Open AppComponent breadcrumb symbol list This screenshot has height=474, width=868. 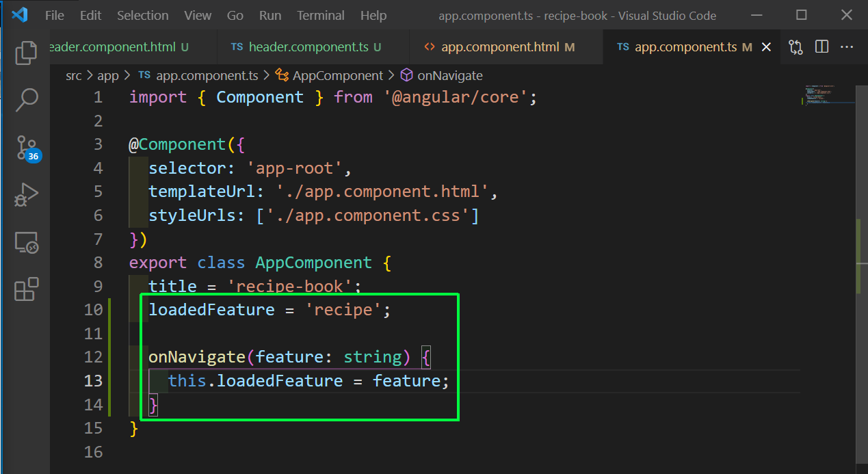coord(330,75)
